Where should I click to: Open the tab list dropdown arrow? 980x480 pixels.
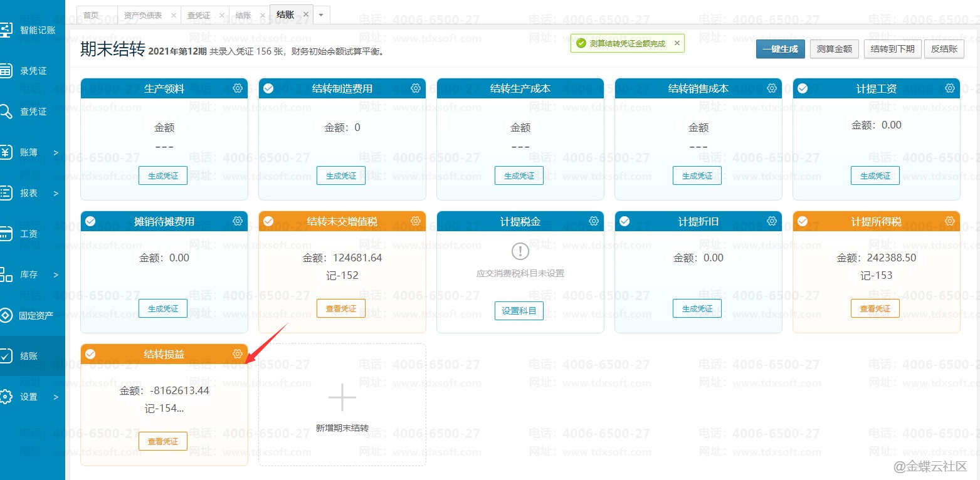coord(321,14)
